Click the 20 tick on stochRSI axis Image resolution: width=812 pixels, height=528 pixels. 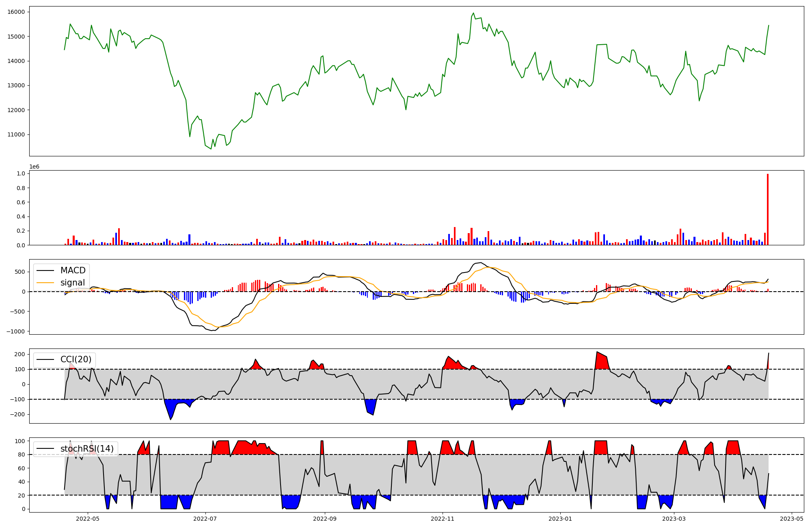21,496
